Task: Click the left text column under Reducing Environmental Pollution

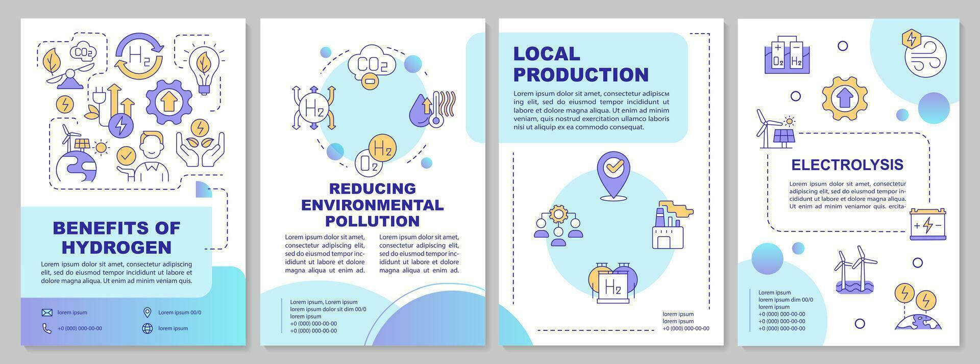Action: [325, 253]
